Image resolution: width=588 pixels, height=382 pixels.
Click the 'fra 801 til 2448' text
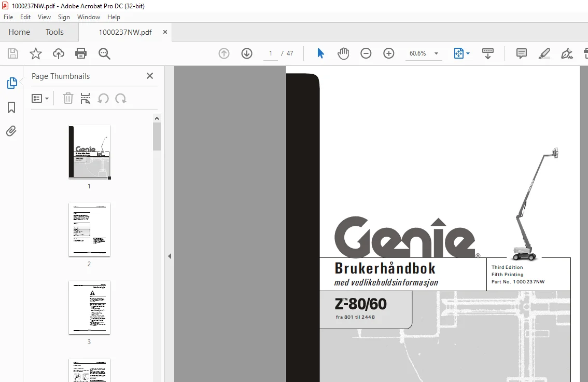(355, 317)
